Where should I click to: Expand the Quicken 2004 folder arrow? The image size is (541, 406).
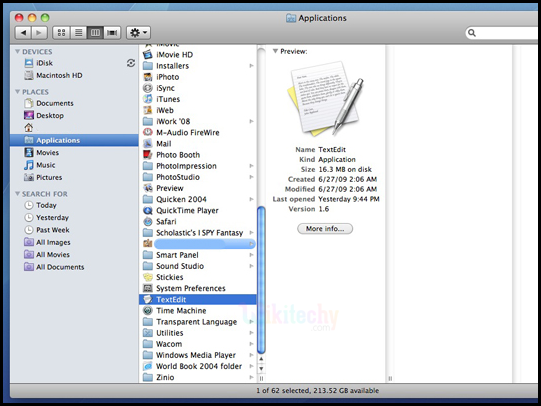252,199
